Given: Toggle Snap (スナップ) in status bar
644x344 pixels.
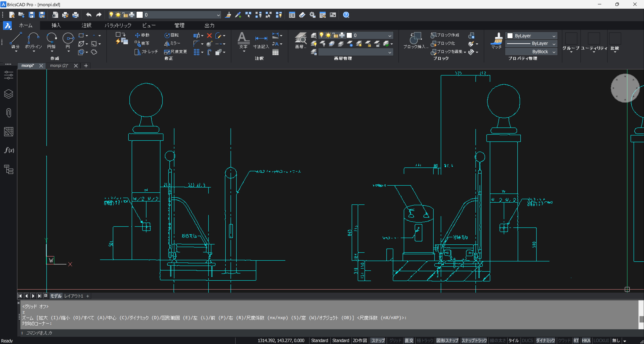Looking at the screenshot, I should pyautogui.click(x=378, y=340).
